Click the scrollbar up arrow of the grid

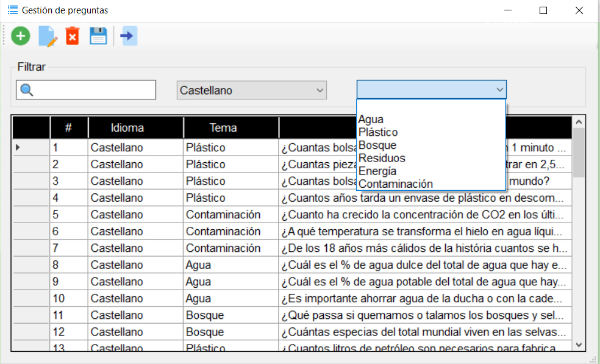point(579,122)
